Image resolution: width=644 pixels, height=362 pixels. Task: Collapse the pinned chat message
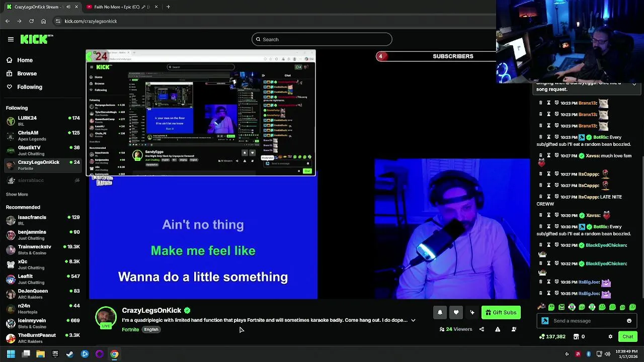(634, 84)
